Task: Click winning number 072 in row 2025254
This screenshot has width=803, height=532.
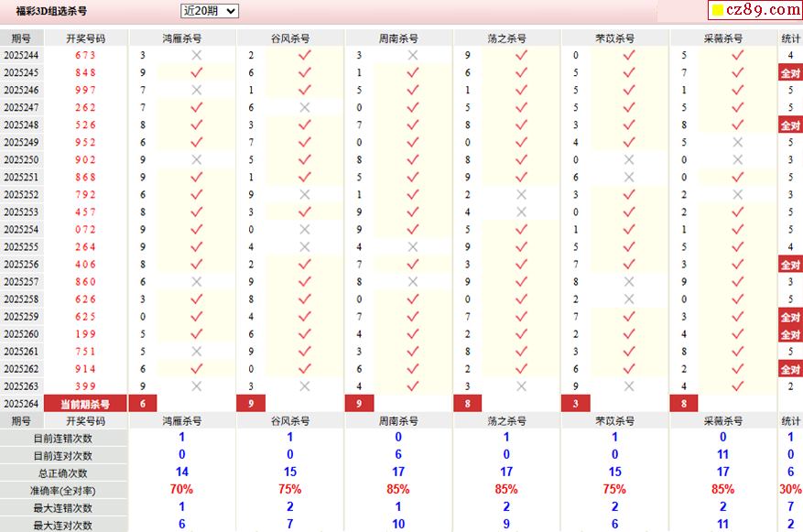Action: [85, 229]
